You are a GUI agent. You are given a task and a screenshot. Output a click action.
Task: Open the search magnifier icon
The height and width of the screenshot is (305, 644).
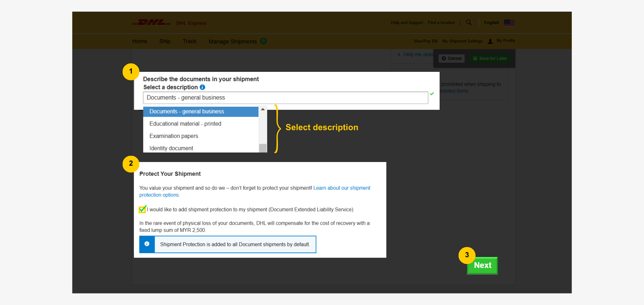point(469,22)
